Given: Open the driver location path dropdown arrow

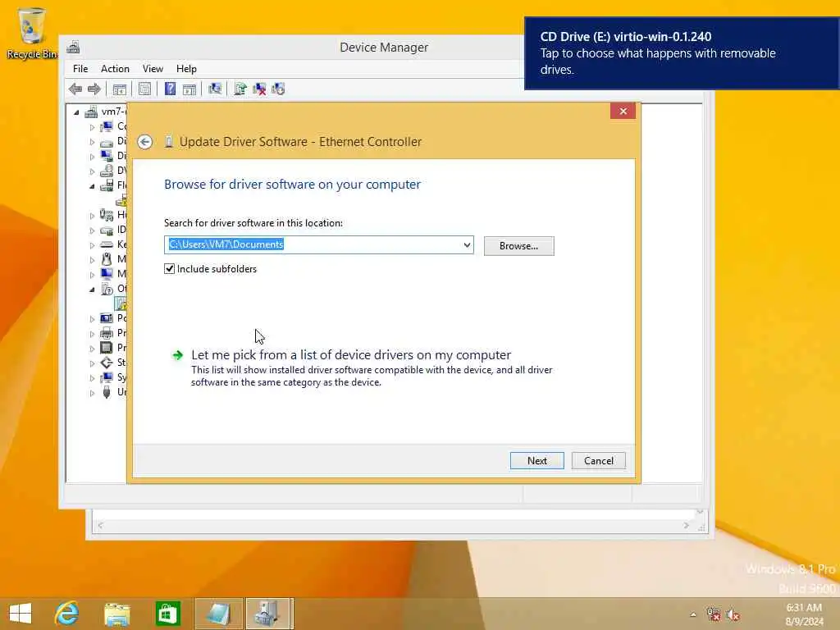Looking at the screenshot, I should pyautogui.click(x=467, y=244).
